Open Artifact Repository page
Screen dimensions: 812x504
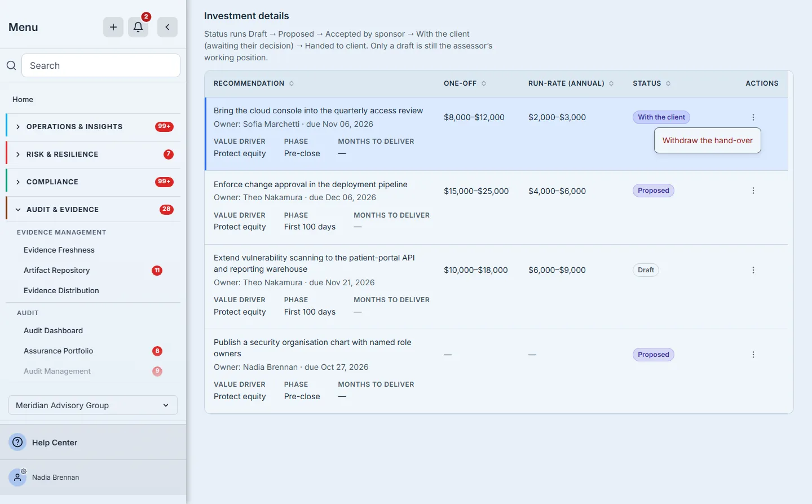[x=57, y=270]
